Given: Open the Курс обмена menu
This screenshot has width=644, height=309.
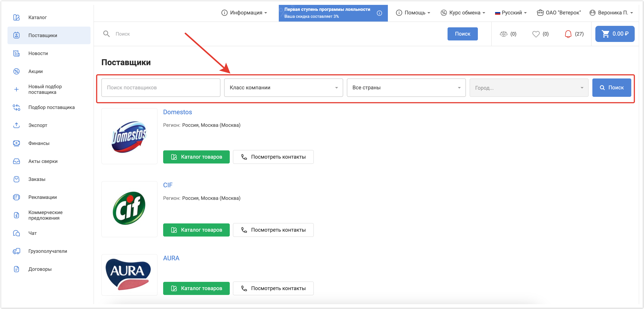Looking at the screenshot, I should [x=463, y=13].
